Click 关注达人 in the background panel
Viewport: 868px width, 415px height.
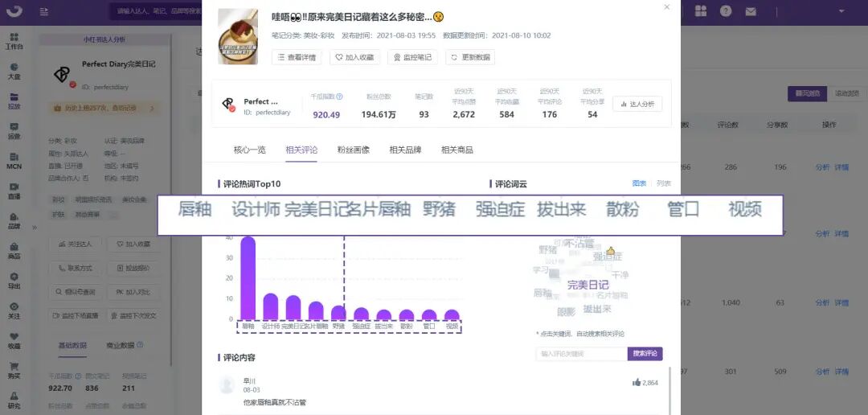[x=76, y=244]
